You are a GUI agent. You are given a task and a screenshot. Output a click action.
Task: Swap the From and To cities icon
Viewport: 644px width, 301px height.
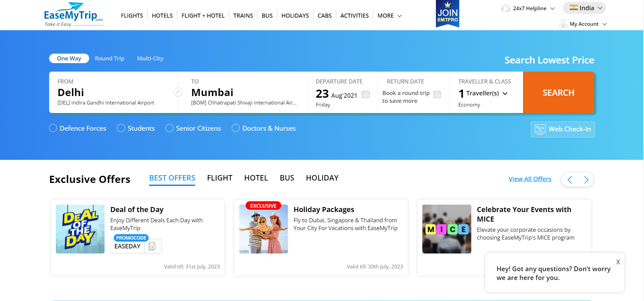click(178, 92)
